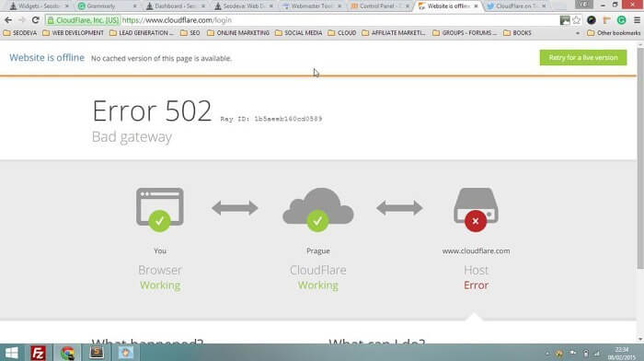Open the LEAD GENERATION bookmarks folder
Image resolution: width=644 pixels, height=361 pixels.
[x=142, y=33]
